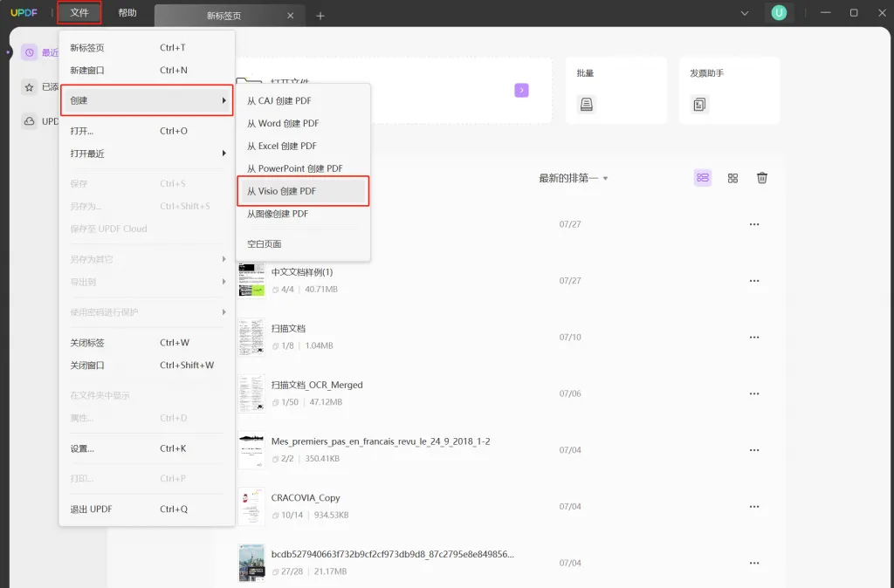Select 空白页面 submenu item
The width and height of the screenshot is (894, 588).
tap(303, 244)
